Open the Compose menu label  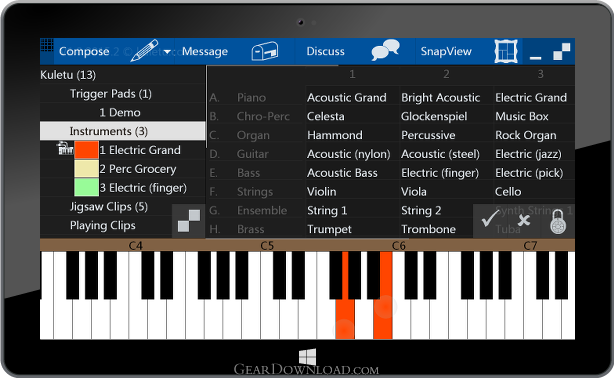(x=84, y=51)
